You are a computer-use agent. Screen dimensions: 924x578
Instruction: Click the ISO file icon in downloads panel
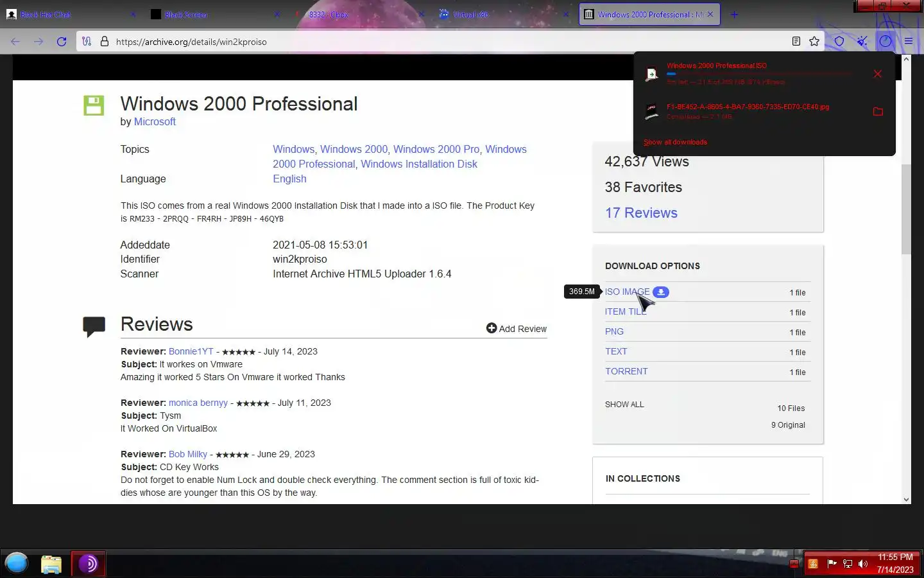(x=652, y=74)
